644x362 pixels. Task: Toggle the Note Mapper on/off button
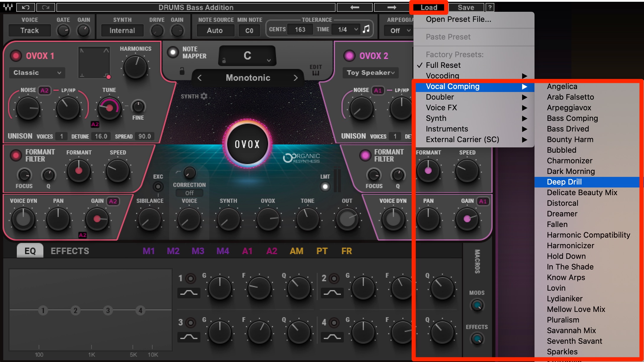coord(173,52)
